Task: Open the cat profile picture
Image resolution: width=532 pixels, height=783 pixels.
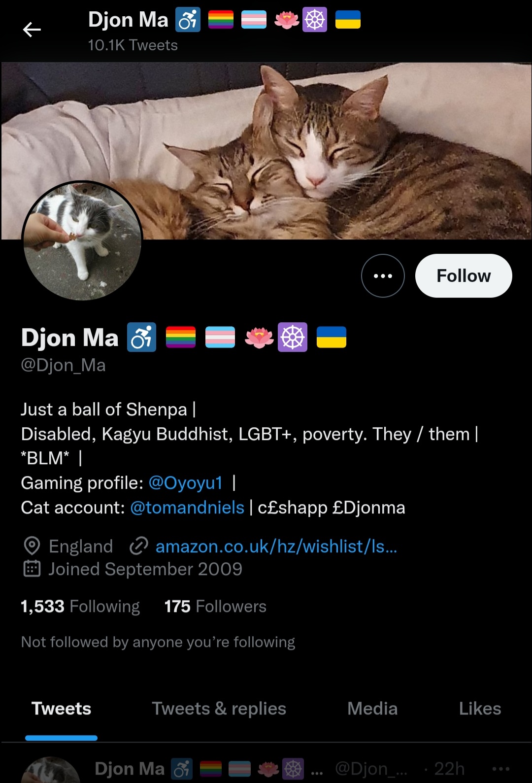Action: tap(83, 240)
